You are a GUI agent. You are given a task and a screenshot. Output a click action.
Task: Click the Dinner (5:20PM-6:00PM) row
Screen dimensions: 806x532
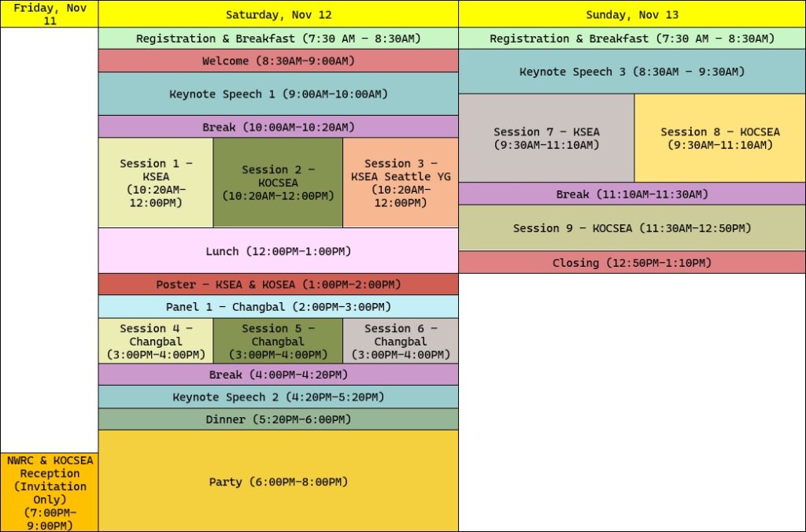(x=278, y=419)
